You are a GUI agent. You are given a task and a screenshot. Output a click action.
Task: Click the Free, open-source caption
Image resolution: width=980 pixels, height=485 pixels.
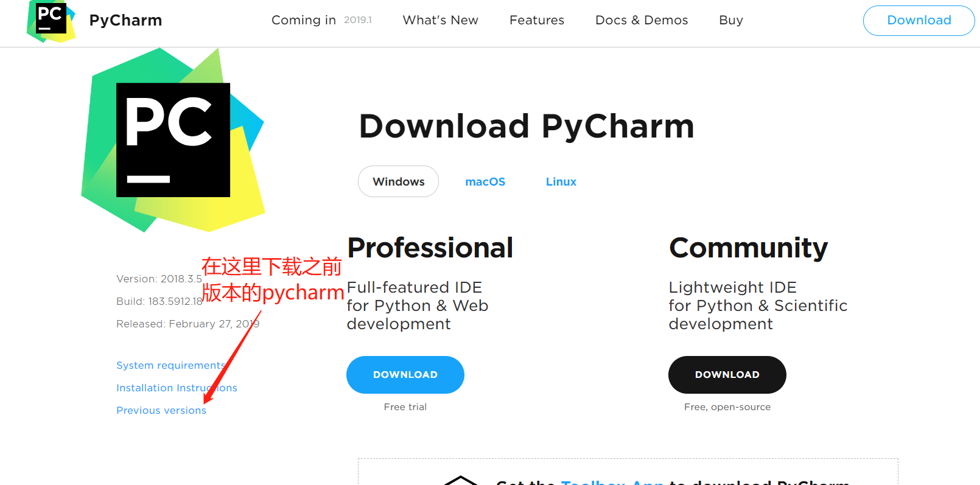click(727, 407)
